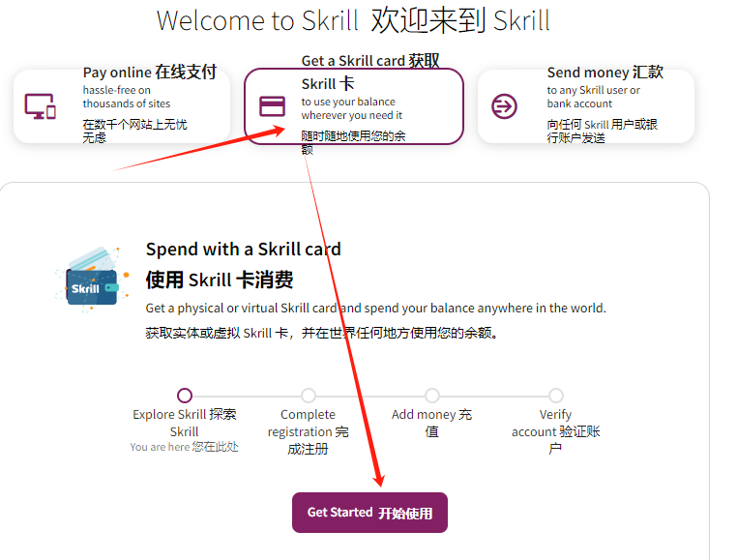The image size is (737, 560).
Task: Click the 'Explore Skrill' step label
Action: tap(184, 423)
